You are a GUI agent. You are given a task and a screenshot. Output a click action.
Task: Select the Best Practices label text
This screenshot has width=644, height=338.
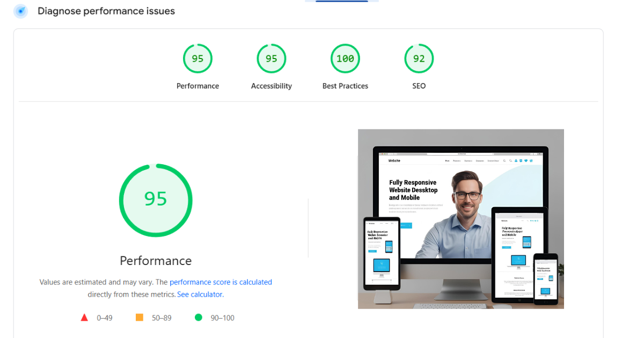point(345,86)
